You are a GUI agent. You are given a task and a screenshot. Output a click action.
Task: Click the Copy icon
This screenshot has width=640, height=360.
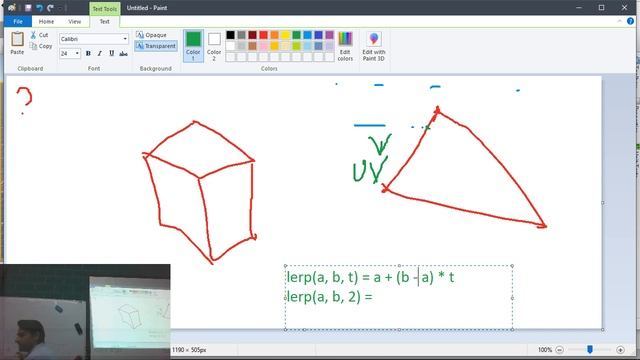pos(33,46)
